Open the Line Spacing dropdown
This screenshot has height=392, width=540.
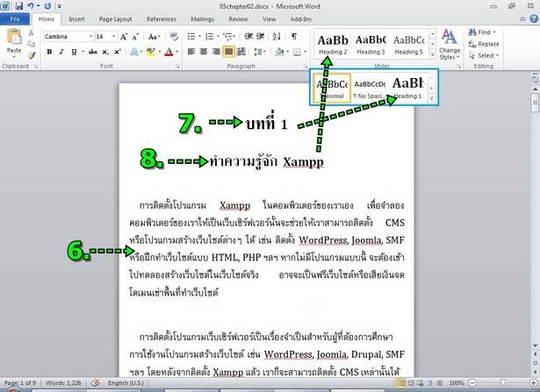click(264, 52)
